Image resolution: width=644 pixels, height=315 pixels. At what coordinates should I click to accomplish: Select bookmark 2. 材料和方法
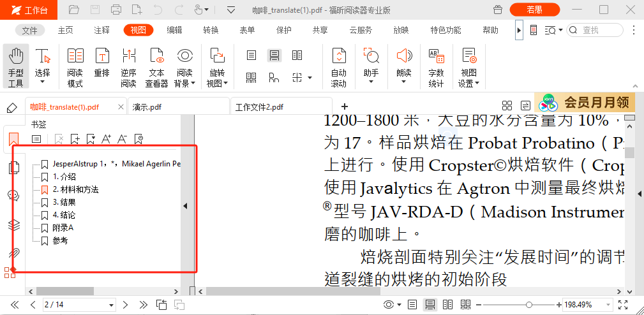[75, 190]
